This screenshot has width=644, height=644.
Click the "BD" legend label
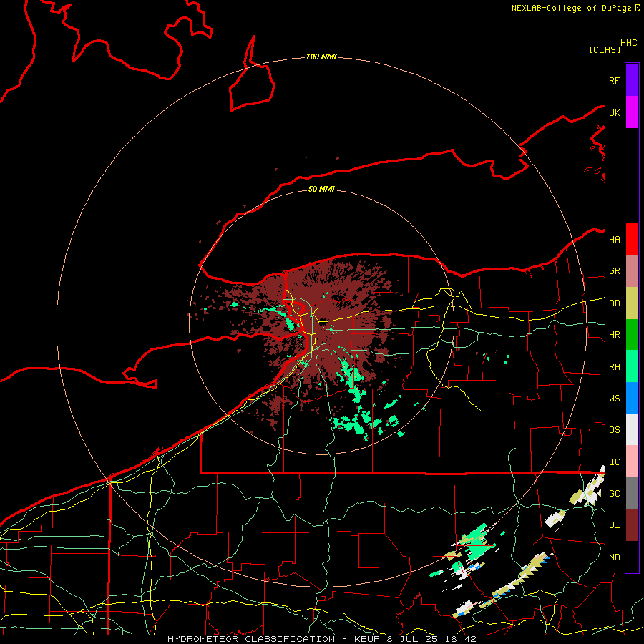pyautogui.click(x=614, y=303)
